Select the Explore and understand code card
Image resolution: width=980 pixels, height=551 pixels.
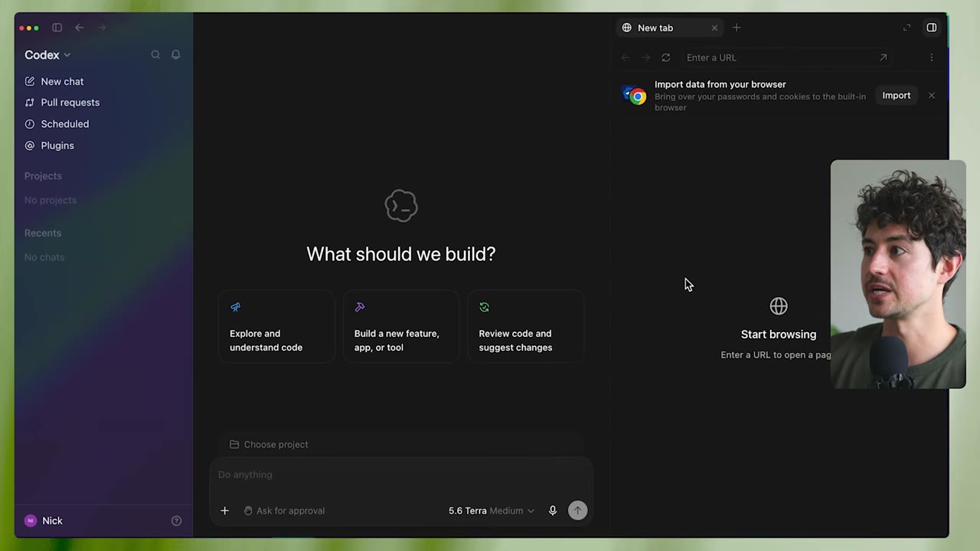pyautogui.click(x=276, y=327)
